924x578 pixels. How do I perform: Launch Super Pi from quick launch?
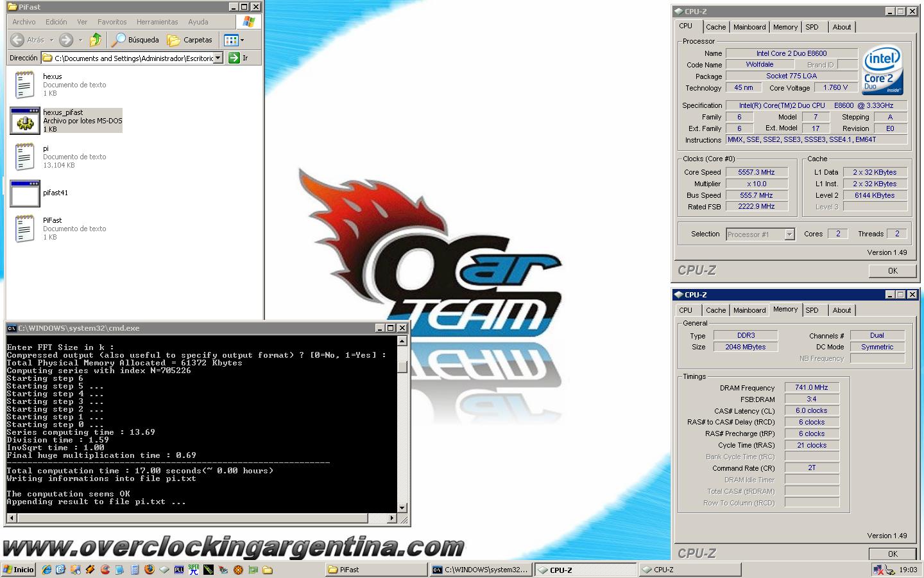coord(194,570)
